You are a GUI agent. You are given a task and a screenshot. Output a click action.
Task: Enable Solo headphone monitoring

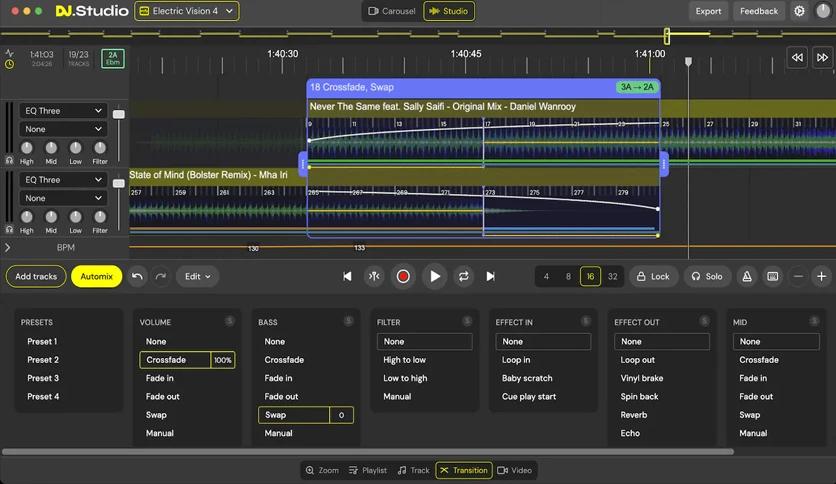pos(707,276)
